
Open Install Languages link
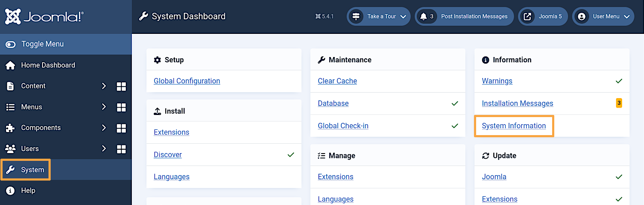point(172,177)
